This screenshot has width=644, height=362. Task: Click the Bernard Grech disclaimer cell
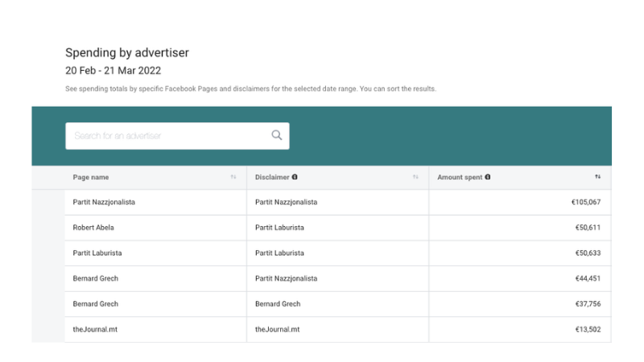pyautogui.click(x=278, y=304)
